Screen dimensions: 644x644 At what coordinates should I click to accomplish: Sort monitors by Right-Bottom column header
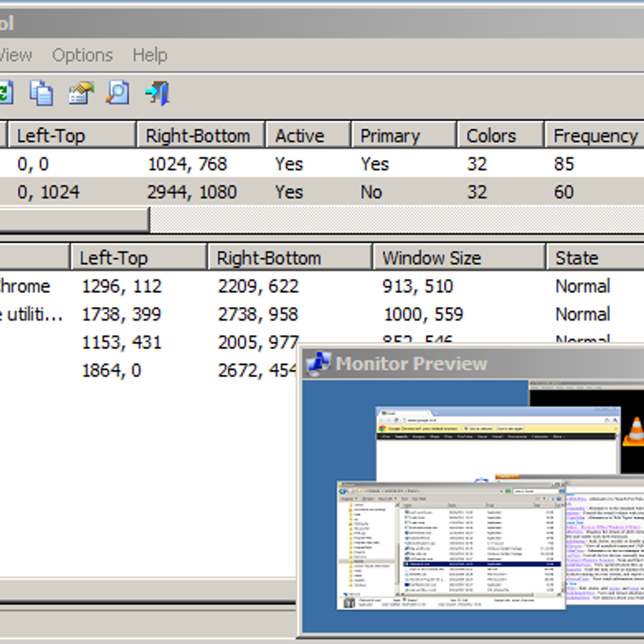[201, 135]
